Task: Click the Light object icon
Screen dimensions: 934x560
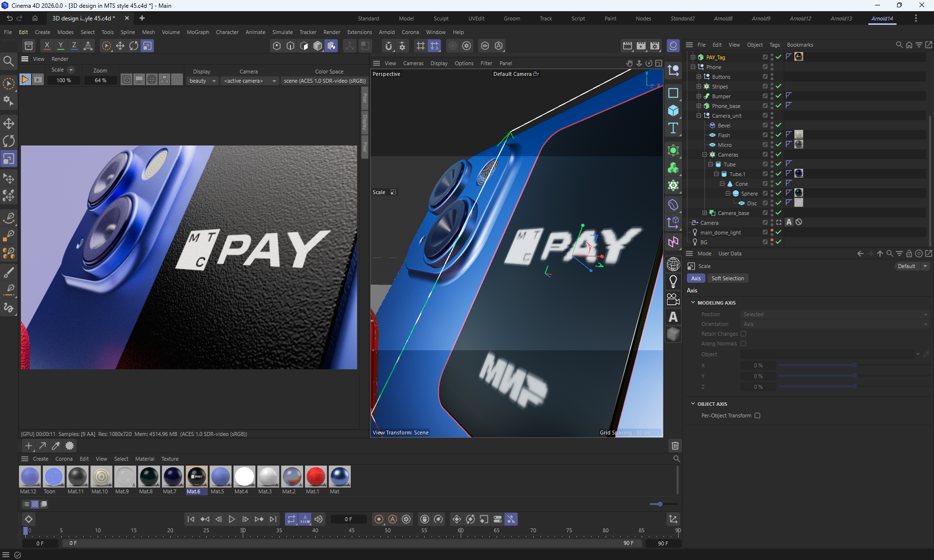Action: [673, 281]
